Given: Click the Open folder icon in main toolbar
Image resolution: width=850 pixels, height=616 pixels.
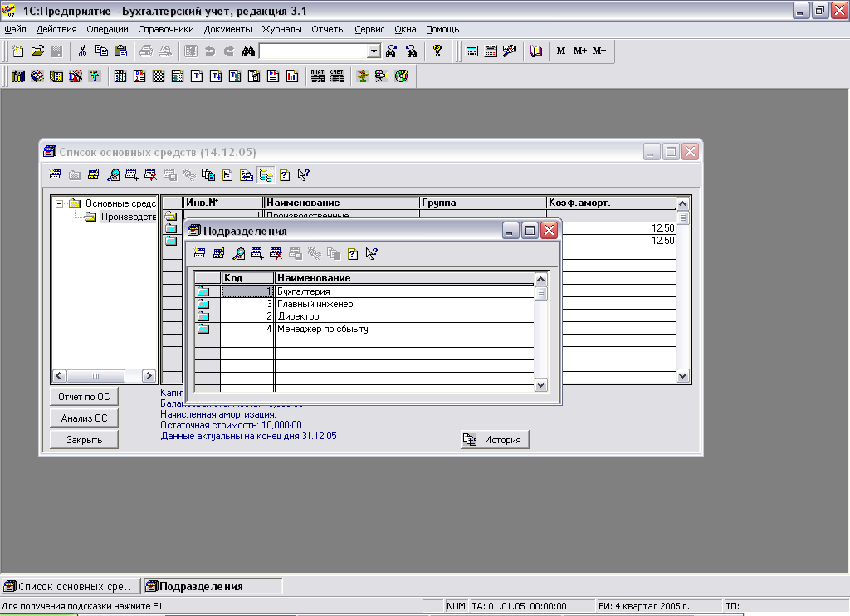Looking at the screenshot, I should click(x=37, y=51).
